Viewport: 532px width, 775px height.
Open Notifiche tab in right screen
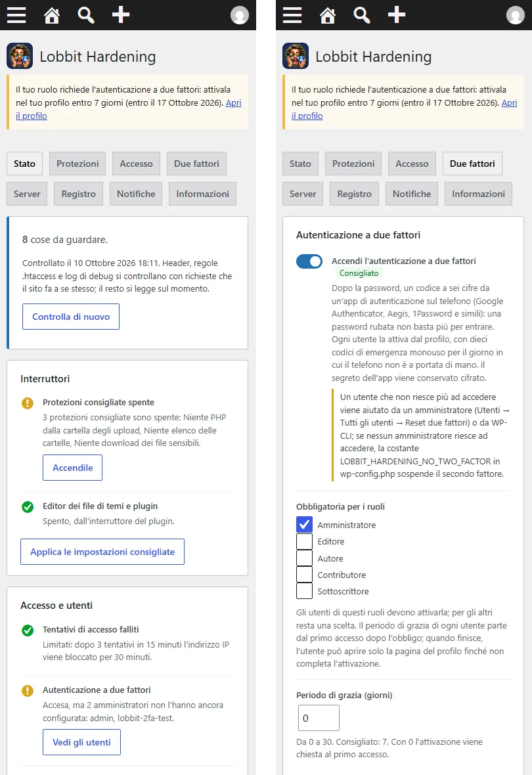point(412,194)
